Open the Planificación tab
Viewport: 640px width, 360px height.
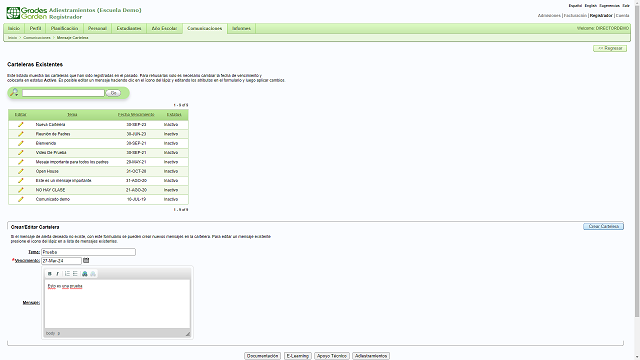pyautogui.click(x=64, y=29)
